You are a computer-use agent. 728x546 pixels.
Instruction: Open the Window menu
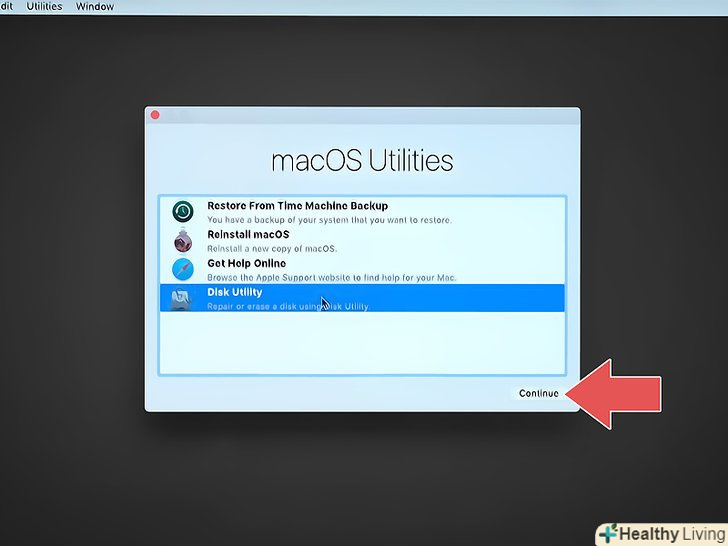[x=95, y=6]
